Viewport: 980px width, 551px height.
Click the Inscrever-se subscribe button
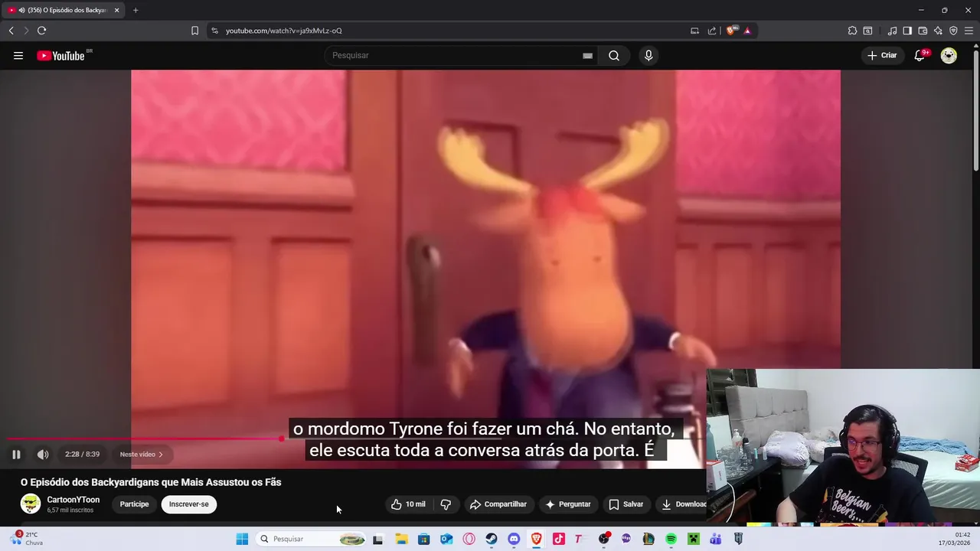189,504
